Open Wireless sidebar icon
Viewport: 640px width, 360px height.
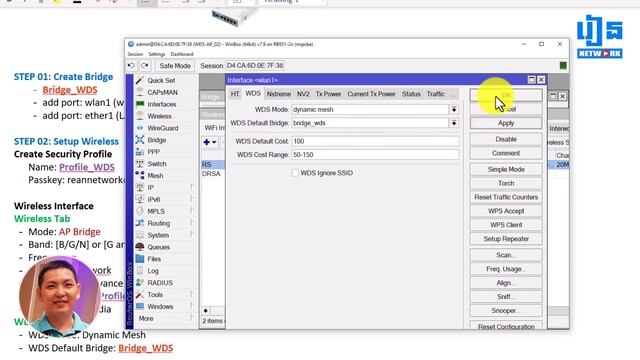[140, 116]
